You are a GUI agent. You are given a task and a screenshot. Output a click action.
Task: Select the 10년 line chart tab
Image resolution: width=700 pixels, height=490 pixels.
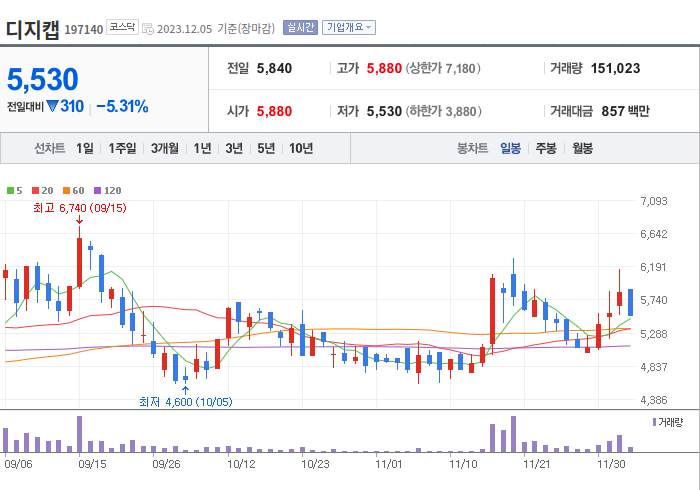[301, 148]
